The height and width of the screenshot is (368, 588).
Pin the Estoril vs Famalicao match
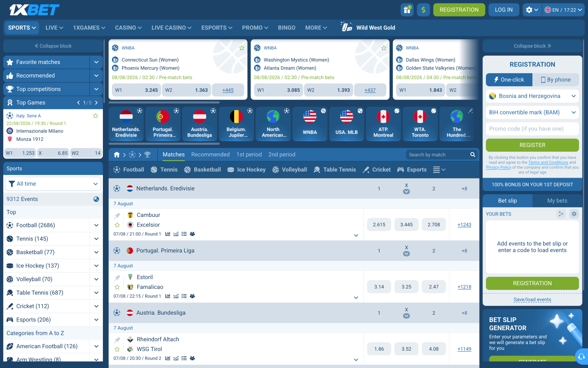(117, 277)
